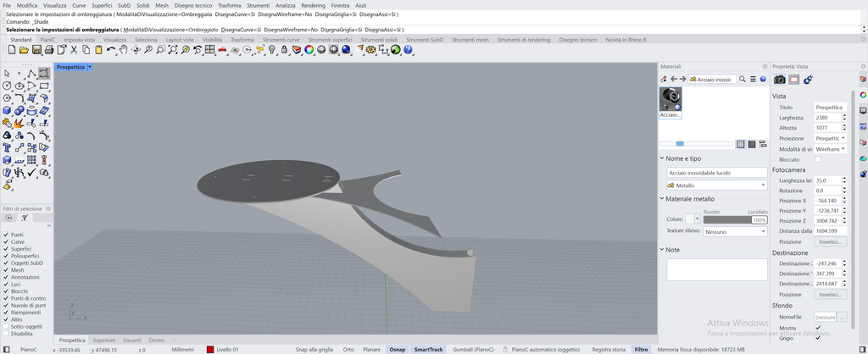The image size is (868, 354).
Task: Enable the Sotto-oggetti checkbox
Action: (6, 326)
